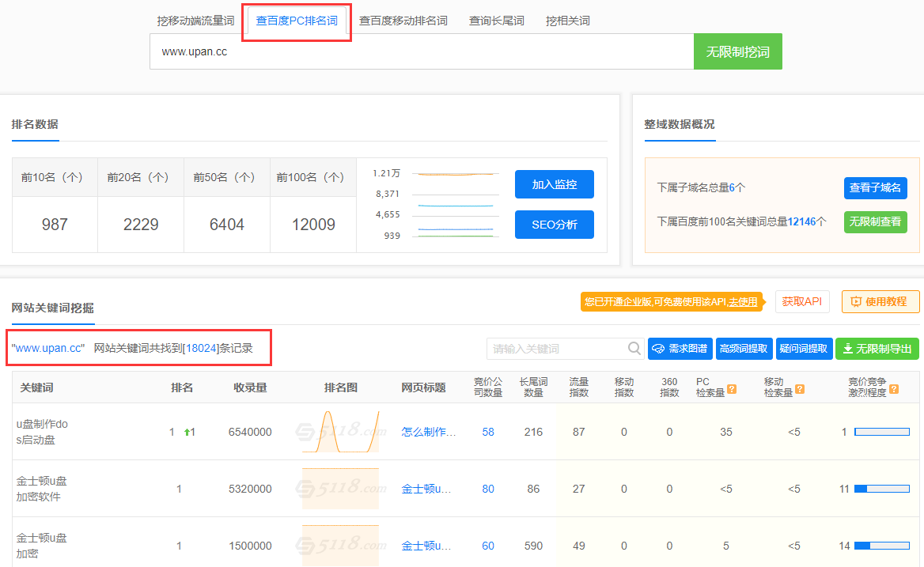Open page title link in 金士顿u盘加密软件 row

(426, 489)
